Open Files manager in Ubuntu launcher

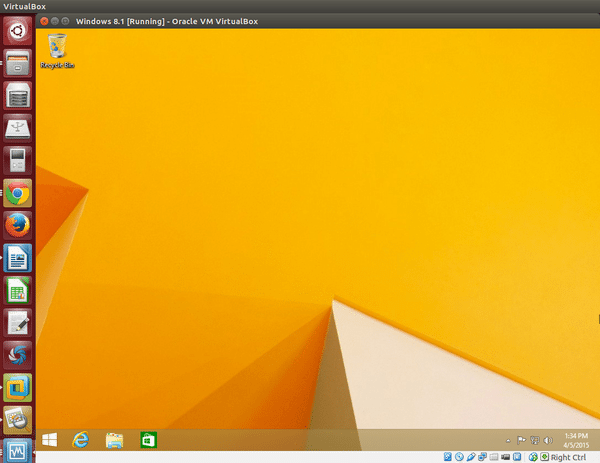tap(17, 63)
